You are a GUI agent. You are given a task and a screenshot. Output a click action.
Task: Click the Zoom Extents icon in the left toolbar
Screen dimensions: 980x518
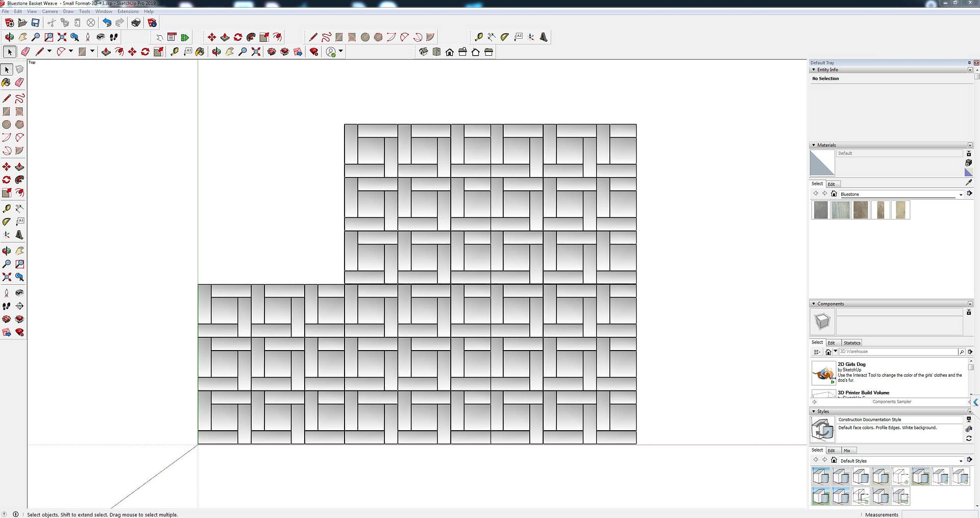7,277
